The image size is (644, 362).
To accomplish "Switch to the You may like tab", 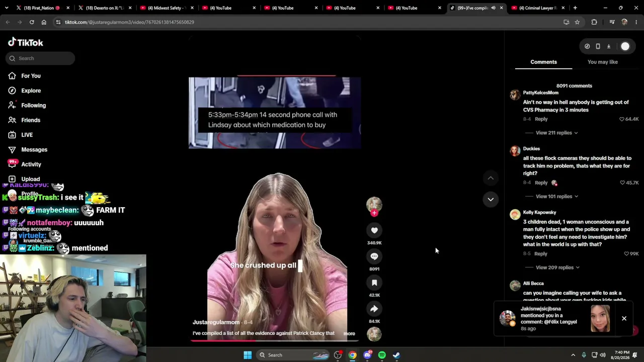I will pos(603,62).
